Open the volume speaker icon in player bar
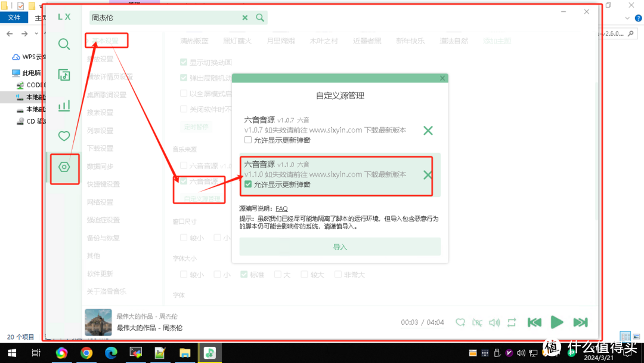Image resolution: width=644 pixels, height=363 pixels. coord(494,322)
